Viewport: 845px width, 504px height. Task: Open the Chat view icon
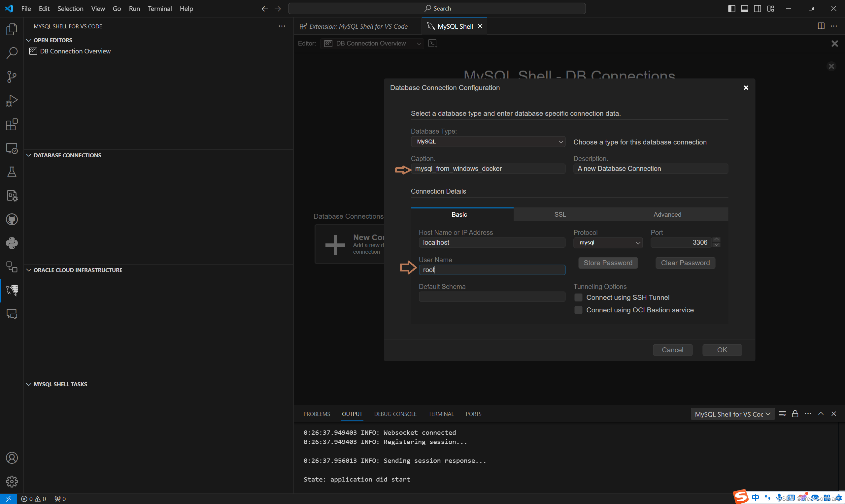pos(12,314)
